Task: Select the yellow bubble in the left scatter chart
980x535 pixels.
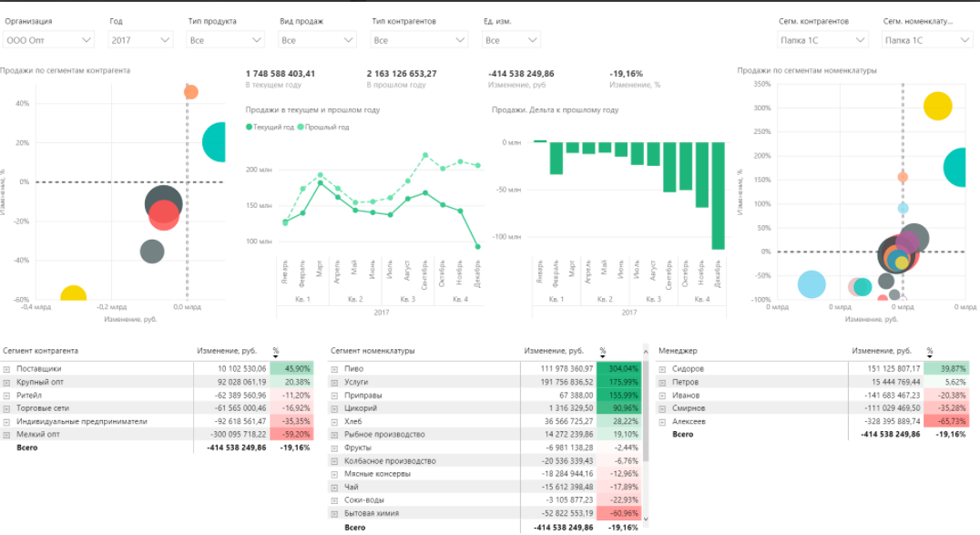Action: click(73, 293)
